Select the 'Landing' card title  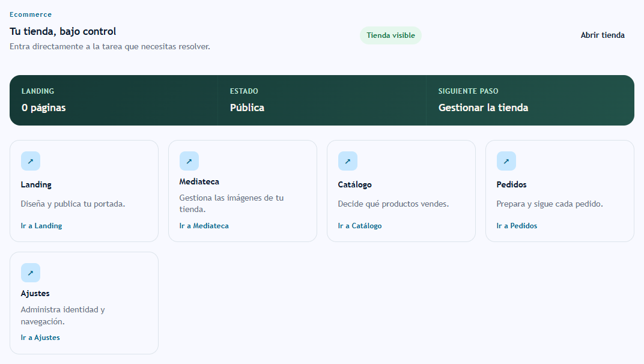pos(36,184)
